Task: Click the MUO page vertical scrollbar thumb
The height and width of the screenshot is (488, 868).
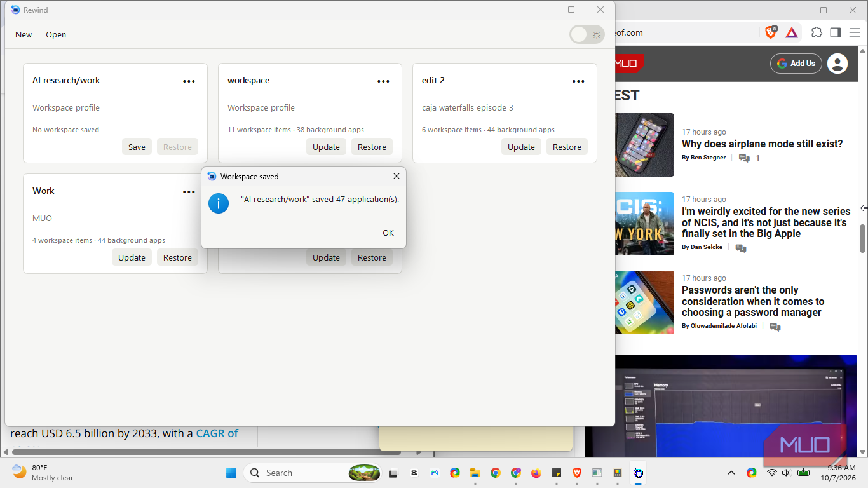Action: [862, 238]
